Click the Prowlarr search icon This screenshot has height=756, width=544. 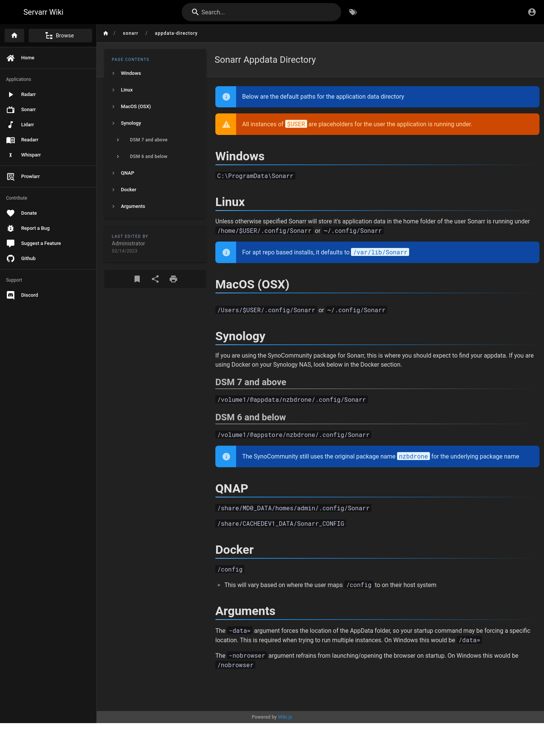click(x=11, y=177)
